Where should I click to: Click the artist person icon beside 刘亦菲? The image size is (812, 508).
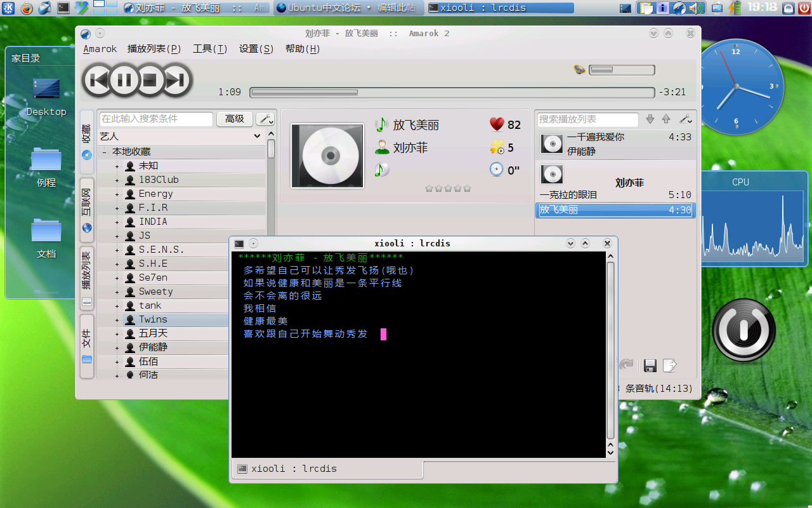(x=382, y=147)
